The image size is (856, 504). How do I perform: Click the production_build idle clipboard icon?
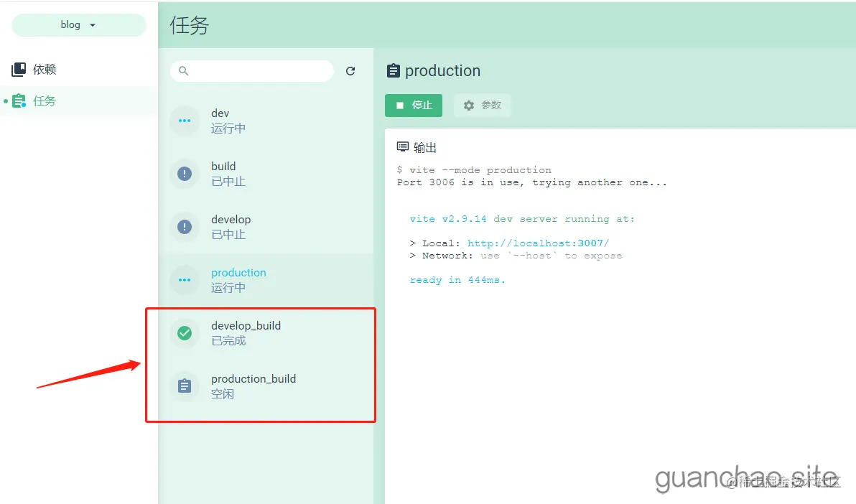point(185,386)
